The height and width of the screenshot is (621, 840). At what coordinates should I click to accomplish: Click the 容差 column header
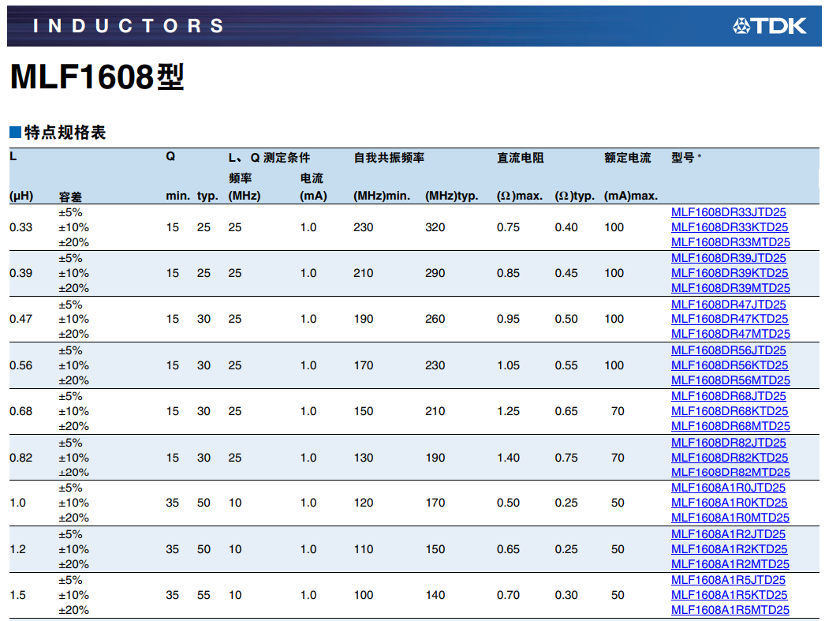pyautogui.click(x=70, y=196)
